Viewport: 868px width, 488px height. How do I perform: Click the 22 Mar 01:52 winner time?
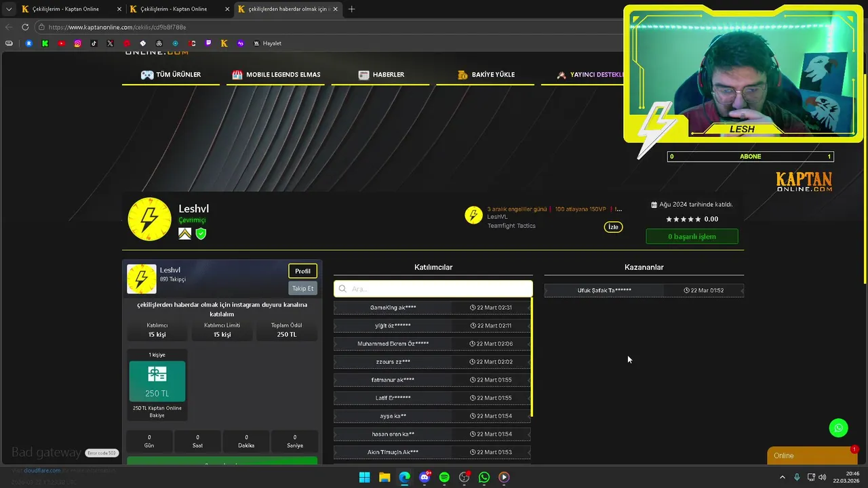(x=704, y=290)
